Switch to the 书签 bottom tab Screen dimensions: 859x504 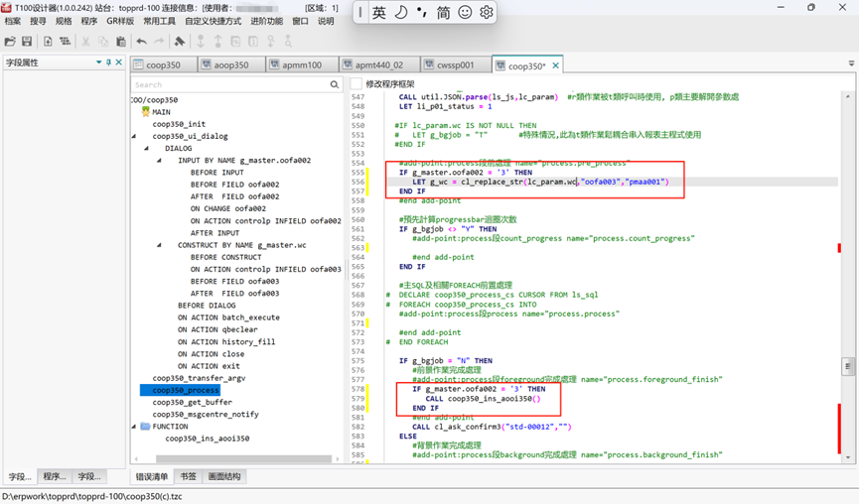[x=188, y=476]
